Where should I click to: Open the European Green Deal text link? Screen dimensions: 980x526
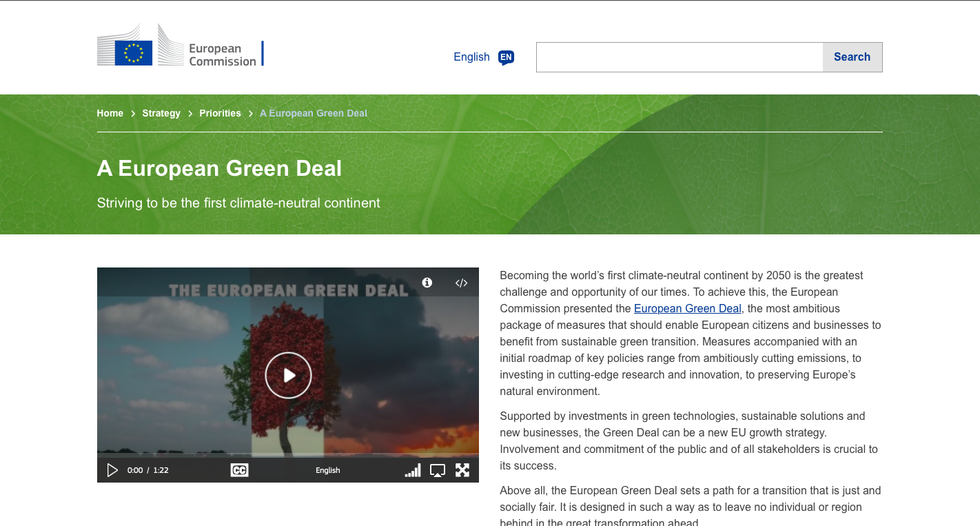click(x=687, y=309)
